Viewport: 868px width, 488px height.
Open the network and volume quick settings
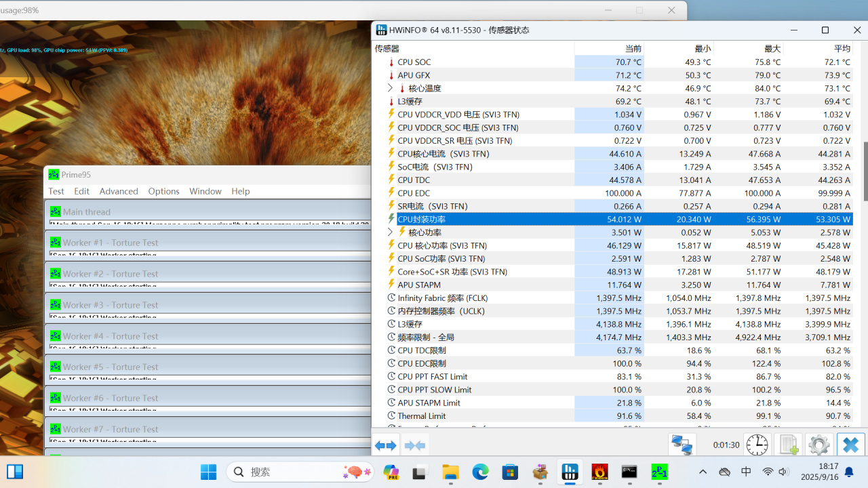(776, 472)
